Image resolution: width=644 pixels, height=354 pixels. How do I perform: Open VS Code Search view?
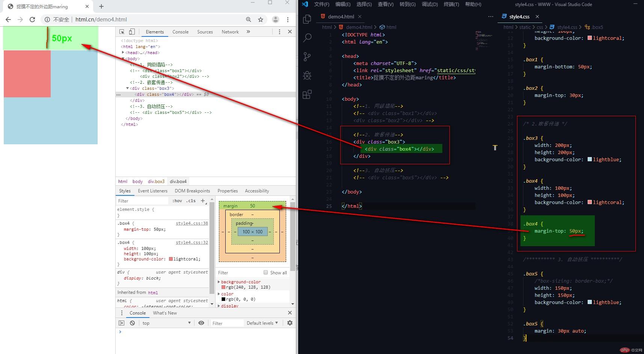point(307,38)
